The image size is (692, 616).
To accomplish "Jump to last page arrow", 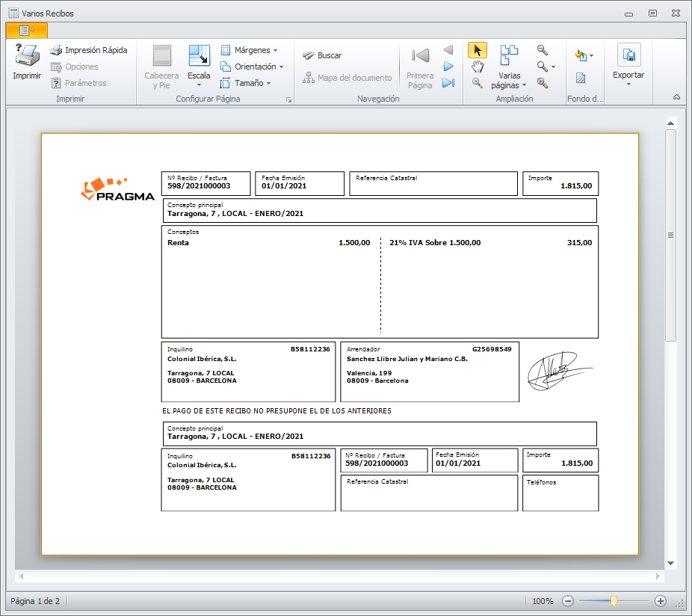I will pyautogui.click(x=448, y=82).
